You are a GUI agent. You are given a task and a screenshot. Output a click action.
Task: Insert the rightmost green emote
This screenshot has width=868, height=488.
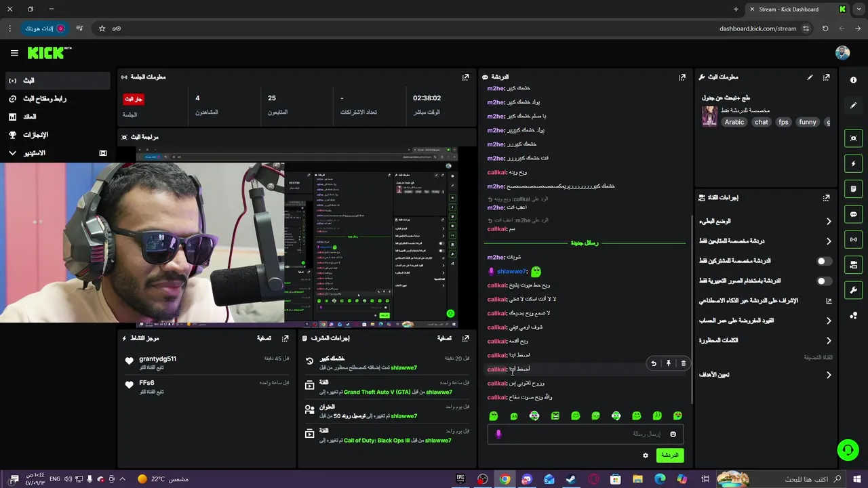(x=677, y=415)
